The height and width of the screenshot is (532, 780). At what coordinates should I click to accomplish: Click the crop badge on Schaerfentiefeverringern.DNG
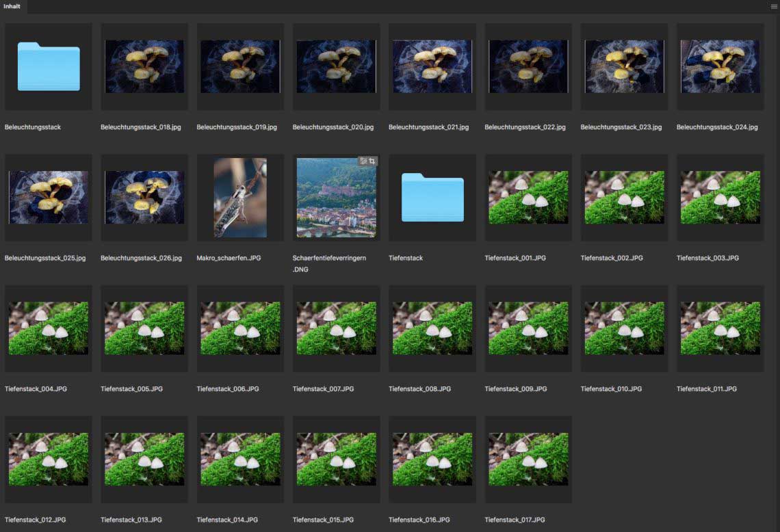click(x=372, y=161)
